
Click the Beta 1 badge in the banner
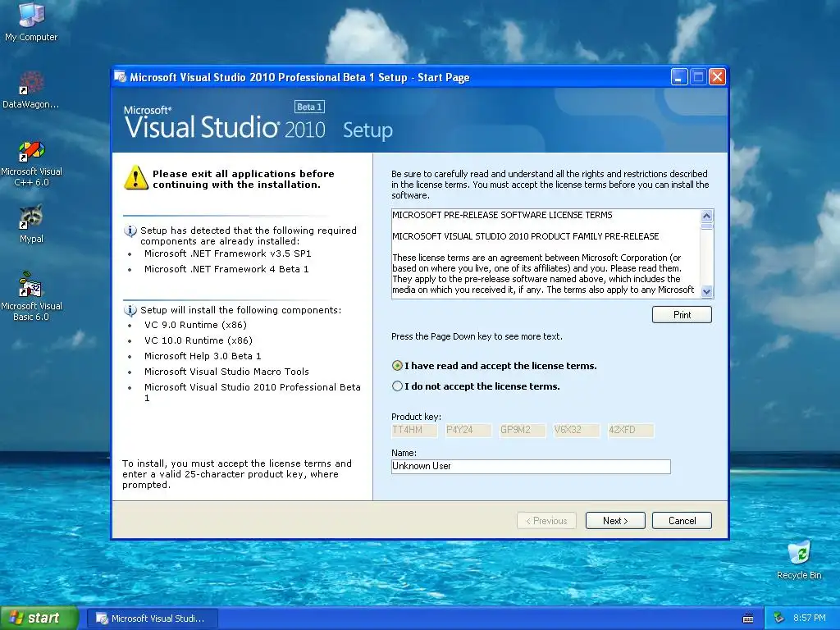click(309, 107)
